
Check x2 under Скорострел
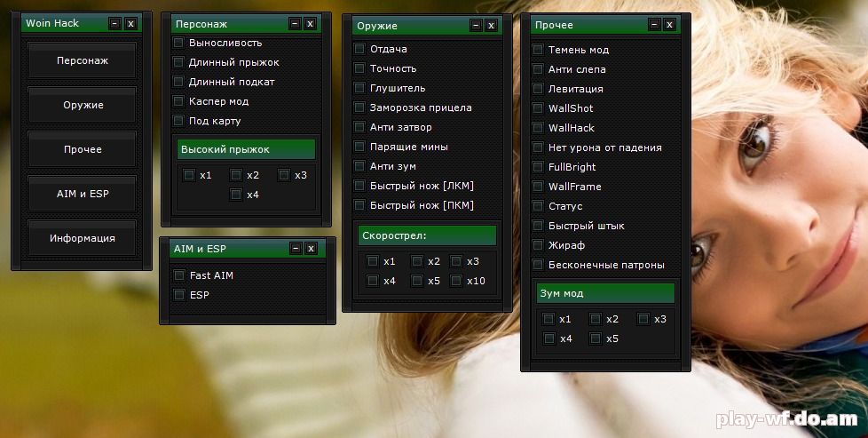[417, 261]
